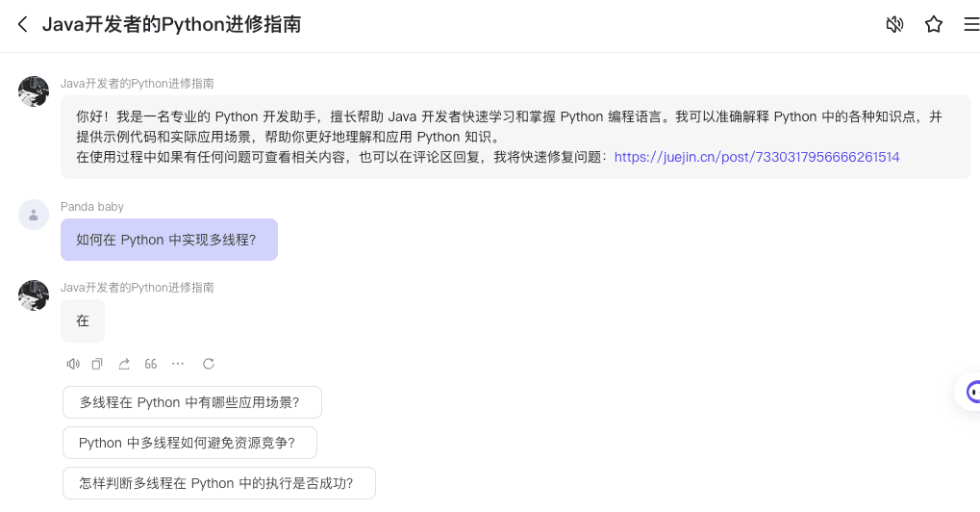This screenshot has height=512, width=980.
Task: Share the assistant's reply
Action: pyautogui.click(x=124, y=364)
